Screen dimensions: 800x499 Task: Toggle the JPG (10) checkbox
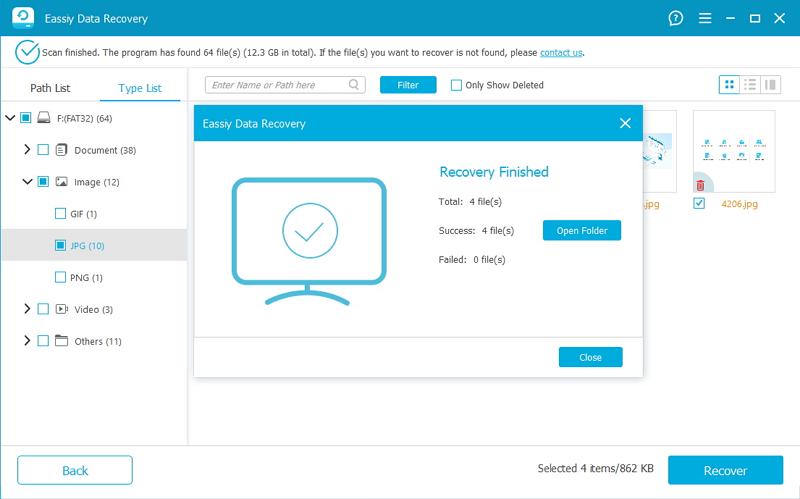coord(60,245)
